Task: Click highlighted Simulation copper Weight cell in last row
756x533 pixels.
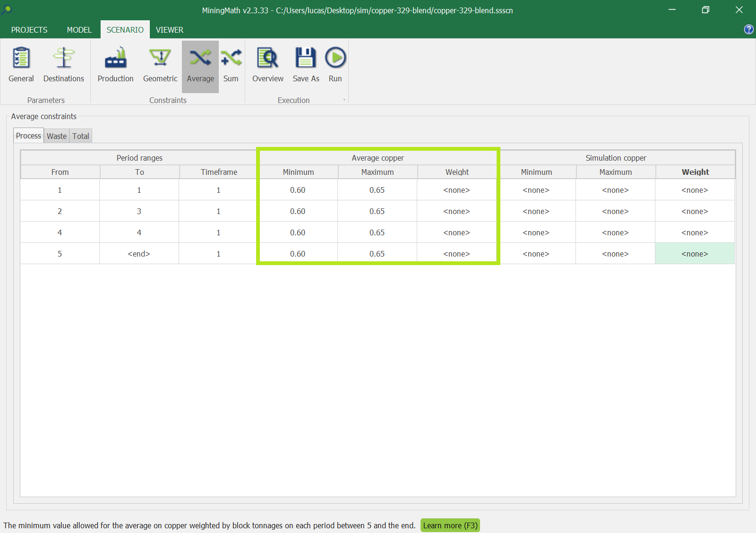Action: pyautogui.click(x=695, y=254)
